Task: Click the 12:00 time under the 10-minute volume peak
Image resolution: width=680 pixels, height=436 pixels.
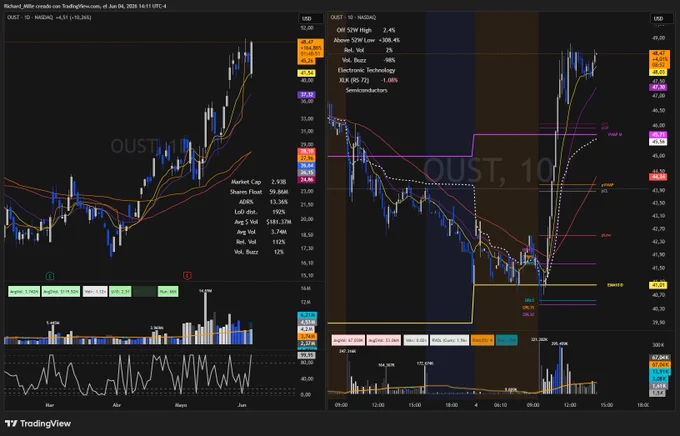Action: (569, 405)
